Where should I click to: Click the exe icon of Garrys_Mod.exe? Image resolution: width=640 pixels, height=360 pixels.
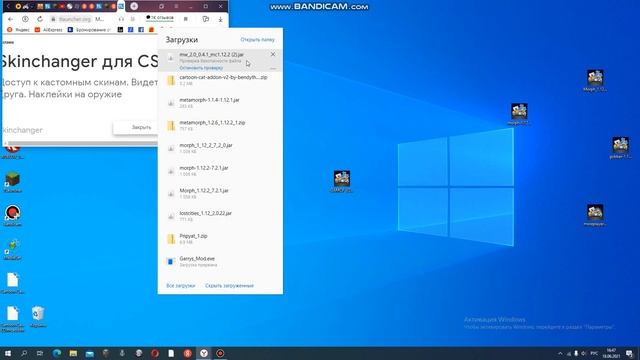pos(171,262)
